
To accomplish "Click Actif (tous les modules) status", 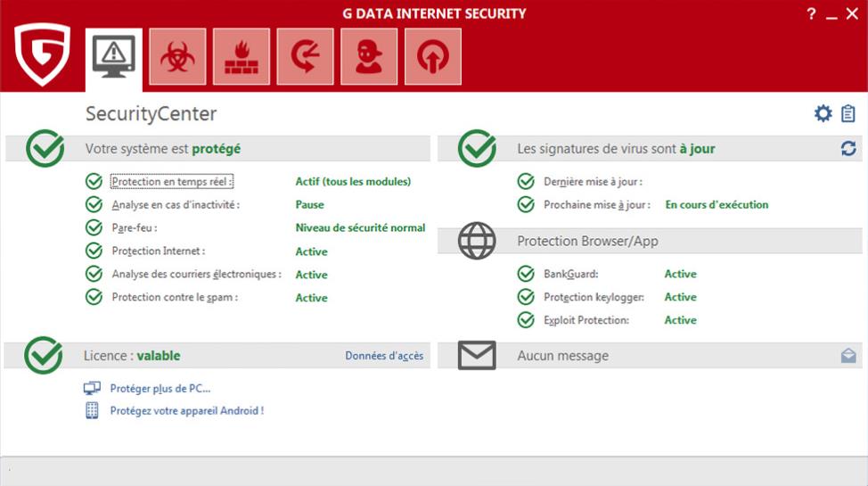I will coord(353,181).
